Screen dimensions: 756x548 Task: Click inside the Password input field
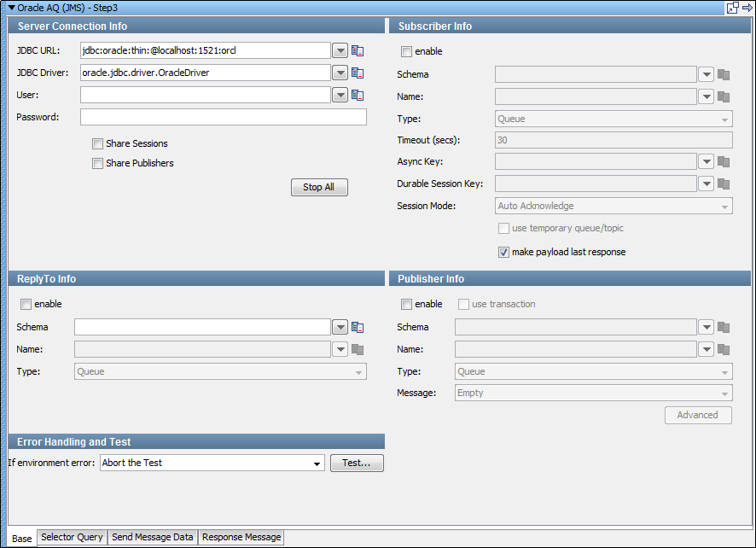(222, 117)
